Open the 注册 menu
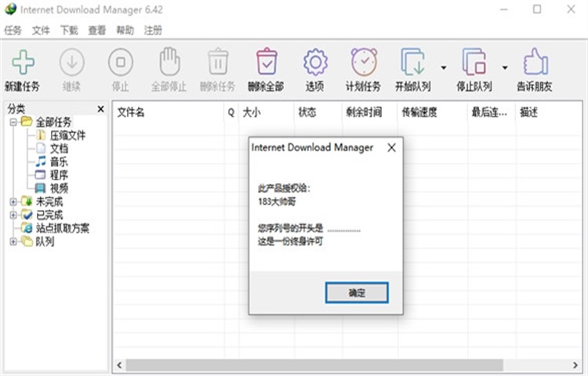Image resolution: width=588 pixels, height=376 pixels. [x=153, y=30]
